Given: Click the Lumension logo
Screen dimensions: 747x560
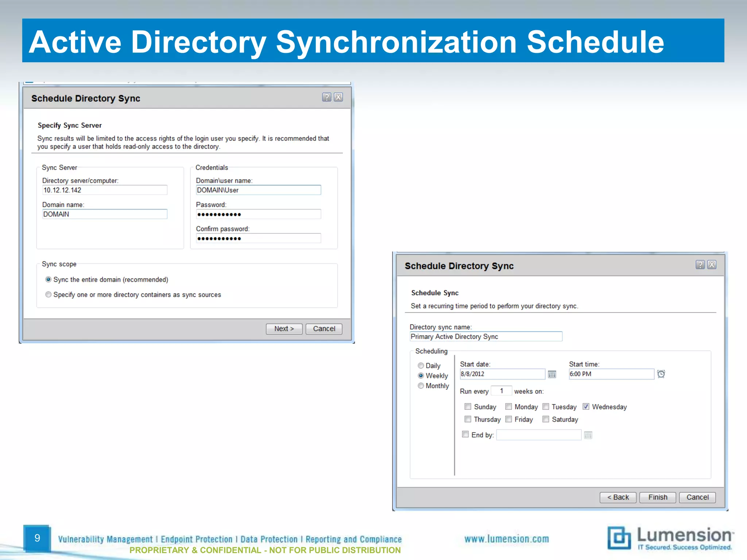Looking at the screenshot, I should 670,538.
